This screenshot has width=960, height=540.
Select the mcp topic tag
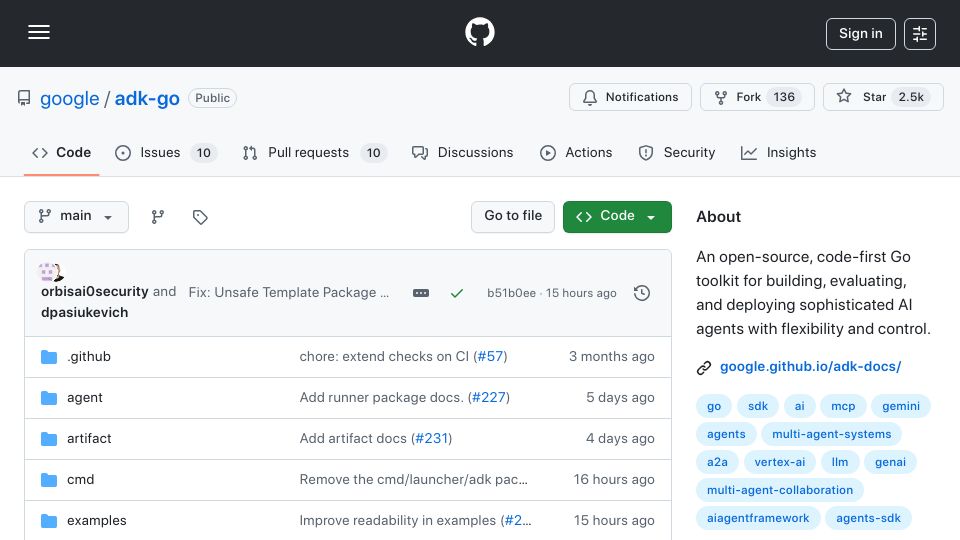pos(843,406)
